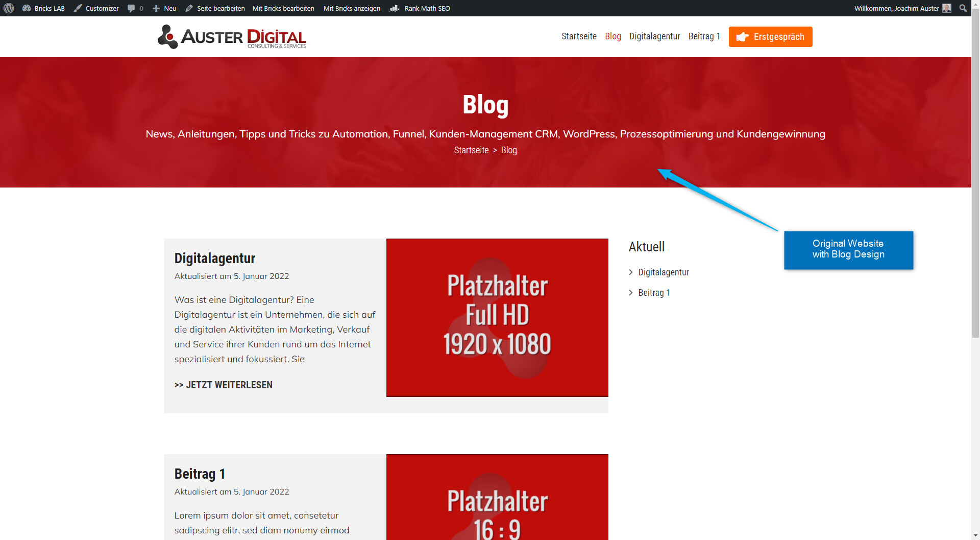The height and width of the screenshot is (540, 980).
Task: Open the Beitrag 1 post title
Action: click(x=200, y=474)
